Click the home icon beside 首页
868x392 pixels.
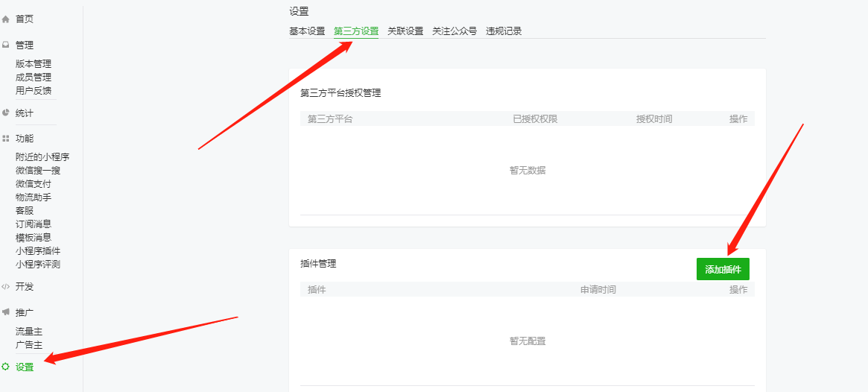click(5, 19)
